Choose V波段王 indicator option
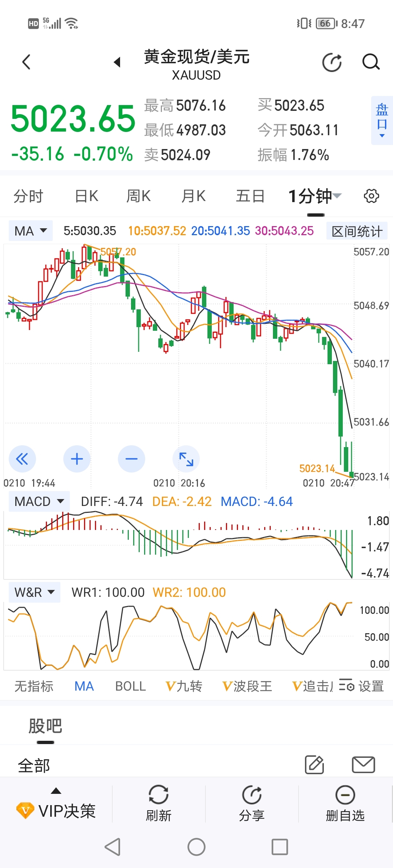393x868 pixels. pos(247,686)
